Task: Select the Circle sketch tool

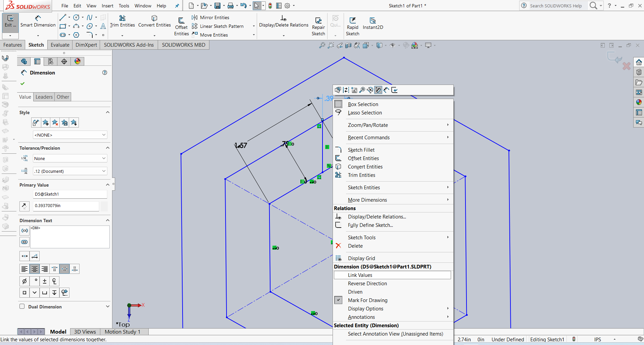Action: click(77, 17)
